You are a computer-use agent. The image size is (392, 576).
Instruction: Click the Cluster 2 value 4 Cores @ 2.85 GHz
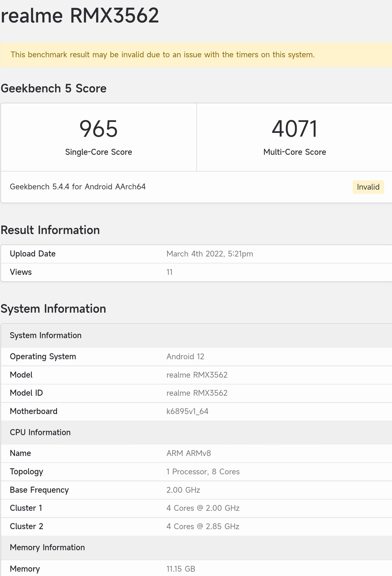coord(203,527)
